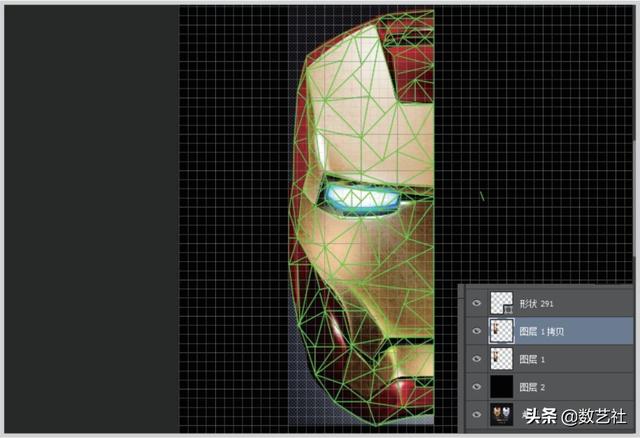Hide the 形状 291 layer via eye icon

(x=476, y=303)
